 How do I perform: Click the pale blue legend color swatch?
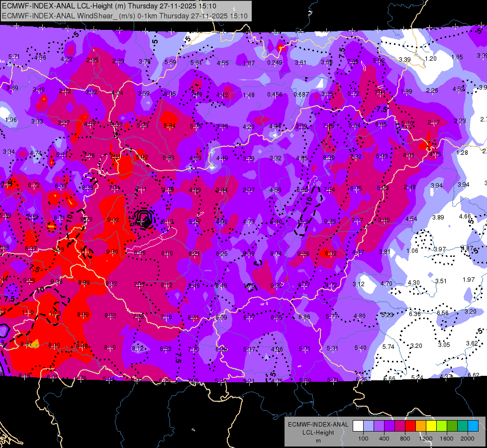coord(369,426)
